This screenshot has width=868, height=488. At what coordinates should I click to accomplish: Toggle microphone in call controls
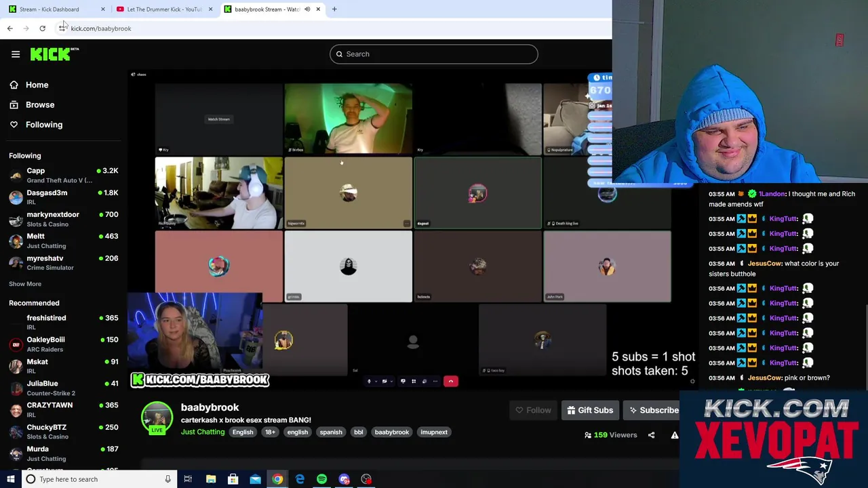tap(369, 382)
